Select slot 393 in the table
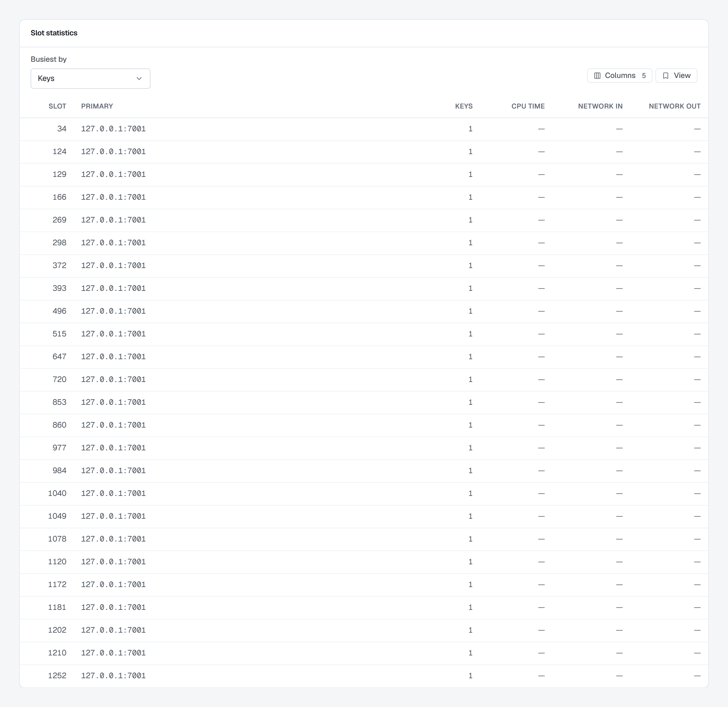Image resolution: width=728 pixels, height=707 pixels. 364,288
